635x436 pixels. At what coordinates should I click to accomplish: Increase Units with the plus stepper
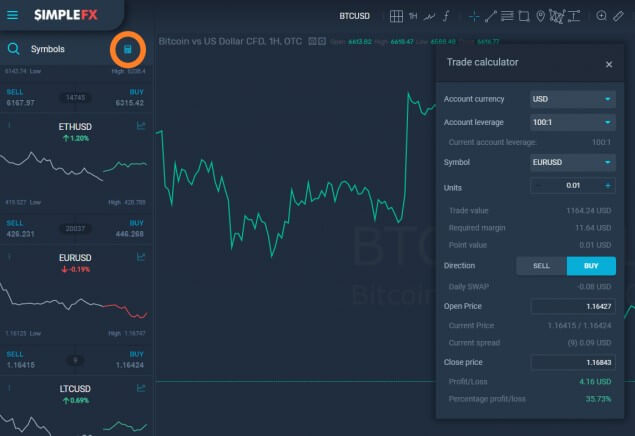(x=607, y=186)
